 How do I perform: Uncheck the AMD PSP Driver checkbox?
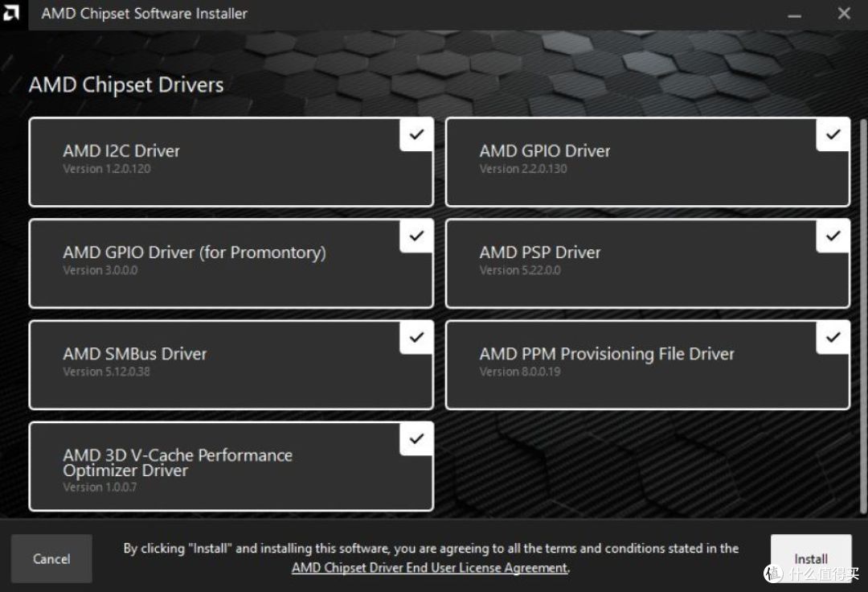coord(833,236)
